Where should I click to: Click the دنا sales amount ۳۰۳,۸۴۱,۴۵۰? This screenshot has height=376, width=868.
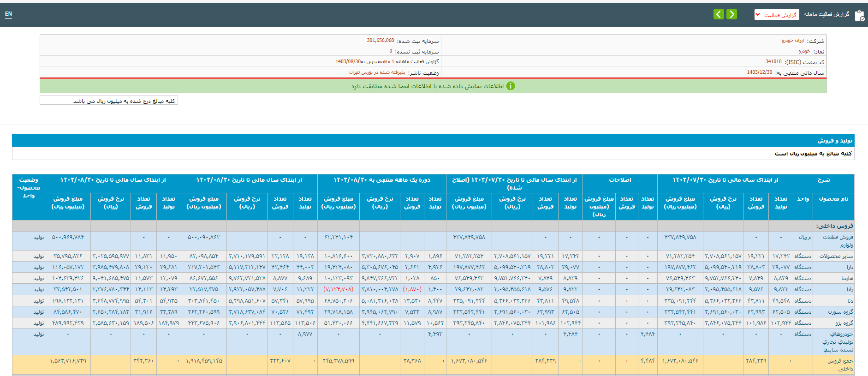(203, 301)
